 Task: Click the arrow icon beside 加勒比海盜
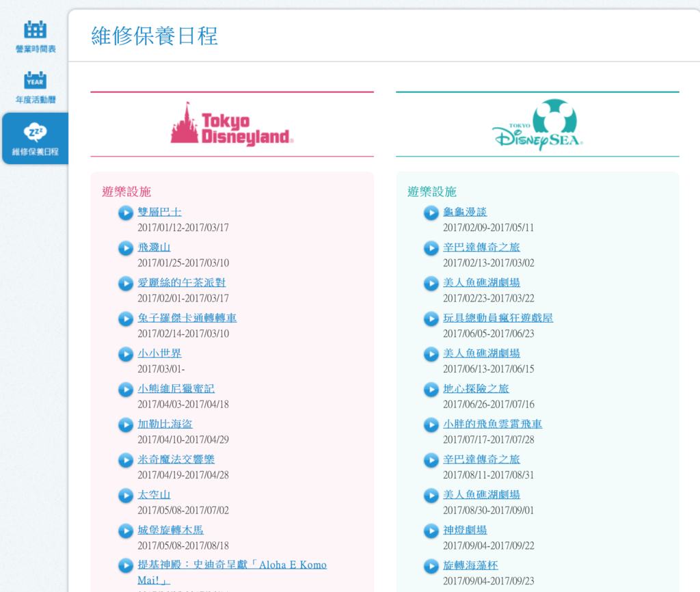[126, 425]
